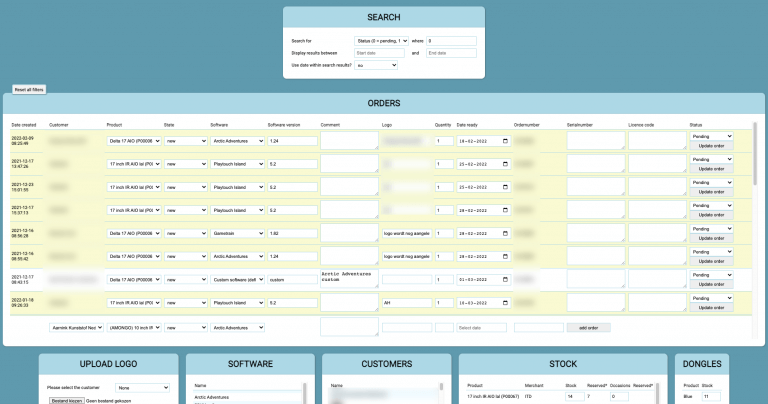The height and width of the screenshot is (404, 768).
Task: Expand the customer dropdown in Upload Logo
Action: click(x=141, y=387)
